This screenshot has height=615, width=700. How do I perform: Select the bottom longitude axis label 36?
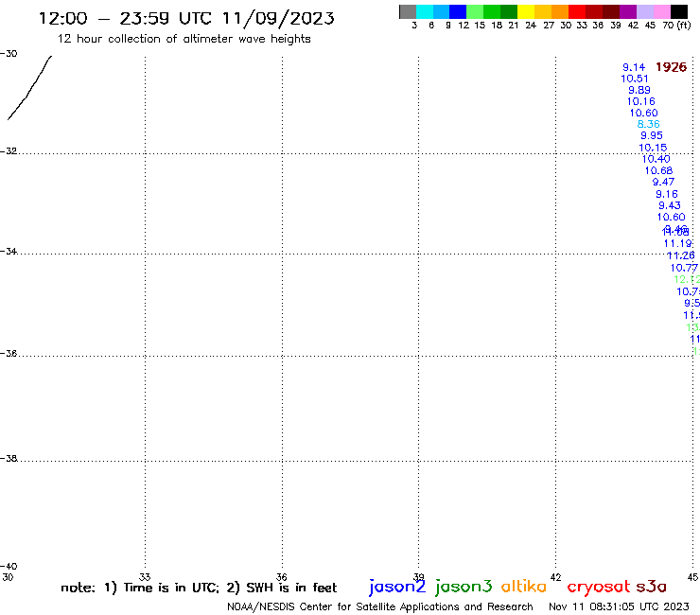pos(282,577)
